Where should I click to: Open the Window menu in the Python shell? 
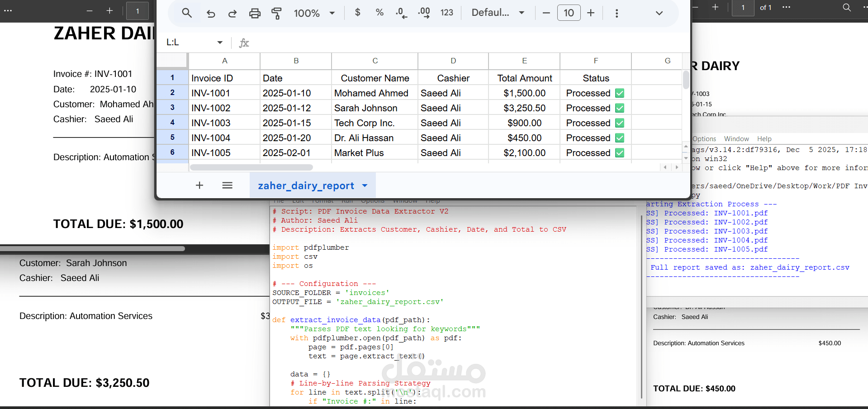pos(736,139)
